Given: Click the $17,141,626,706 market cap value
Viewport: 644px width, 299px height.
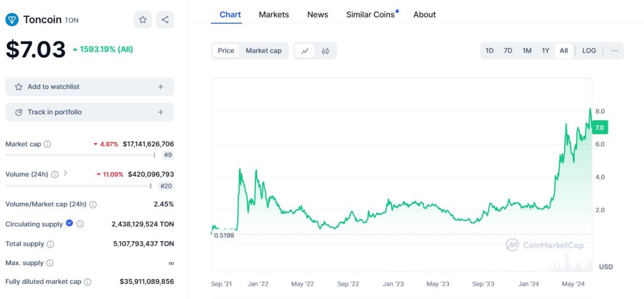Looking at the screenshot, I should pyautogui.click(x=148, y=144).
